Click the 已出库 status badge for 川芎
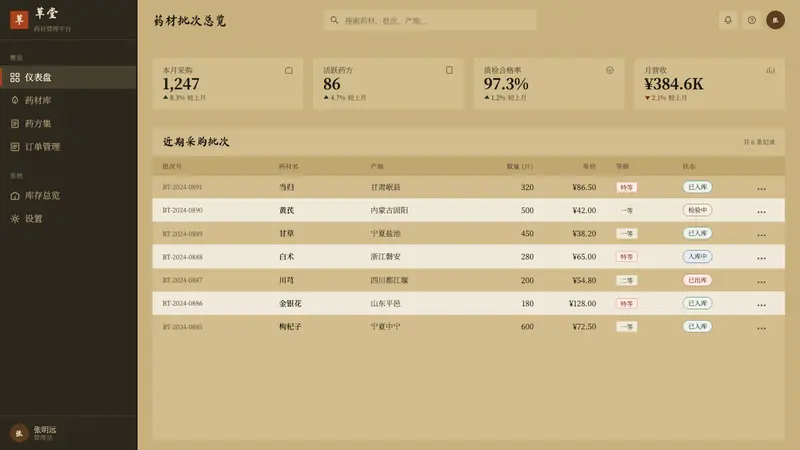This screenshot has width=800, height=450. [x=697, y=280]
